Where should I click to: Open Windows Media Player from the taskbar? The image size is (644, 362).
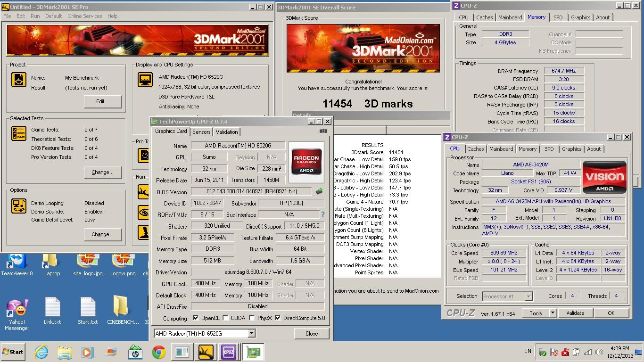pyautogui.click(x=88, y=352)
